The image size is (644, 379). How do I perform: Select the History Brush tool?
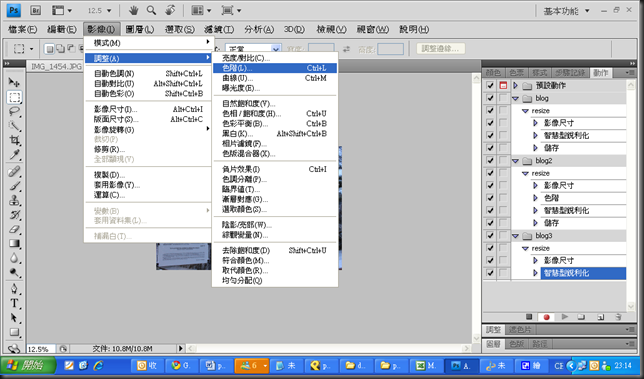(14, 215)
